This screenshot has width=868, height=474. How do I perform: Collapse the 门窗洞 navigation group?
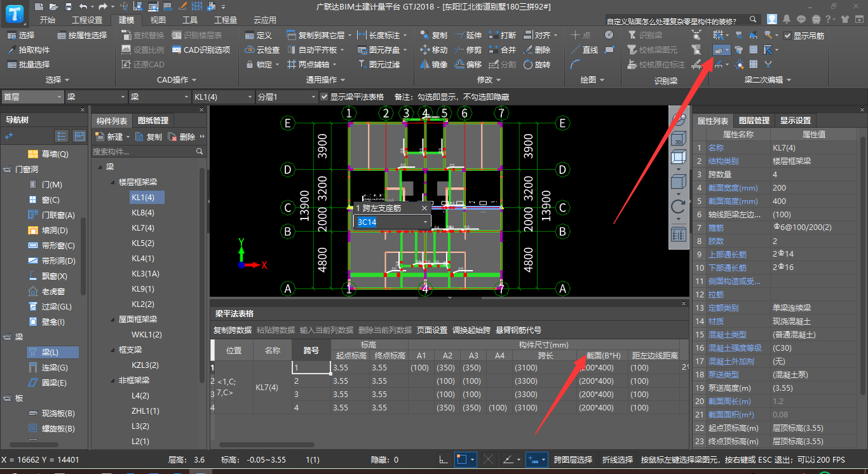coord(8,170)
